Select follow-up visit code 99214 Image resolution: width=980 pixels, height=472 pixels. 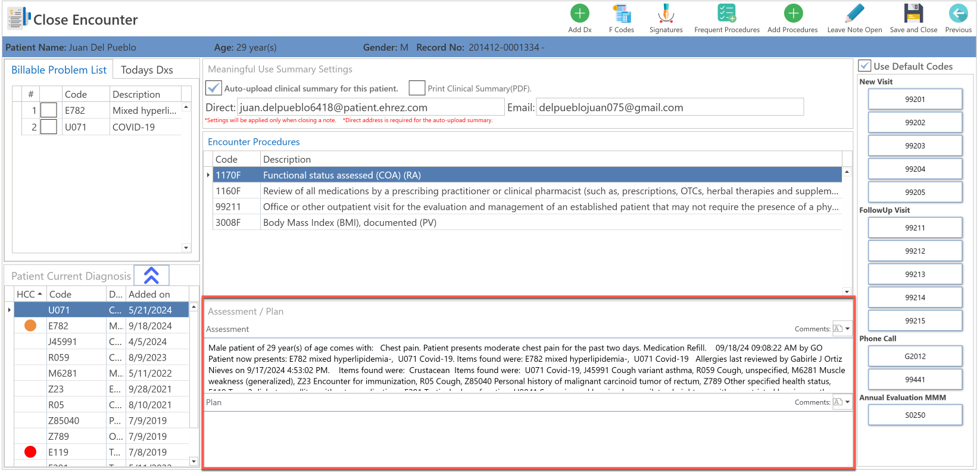(x=915, y=297)
